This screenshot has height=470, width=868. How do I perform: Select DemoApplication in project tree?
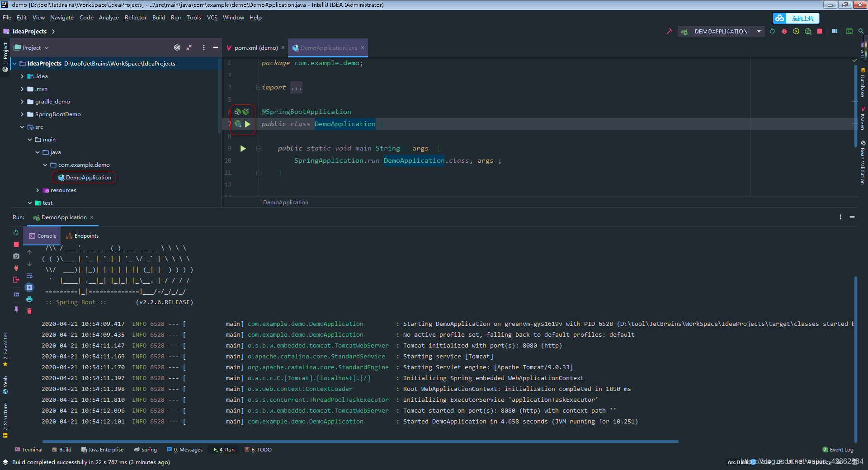[84, 178]
